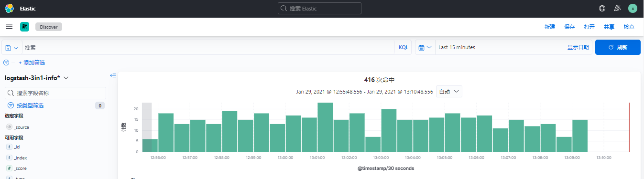Click inside the Elastic global search box
The width and height of the screenshot is (644, 179).
tap(319, 9)
